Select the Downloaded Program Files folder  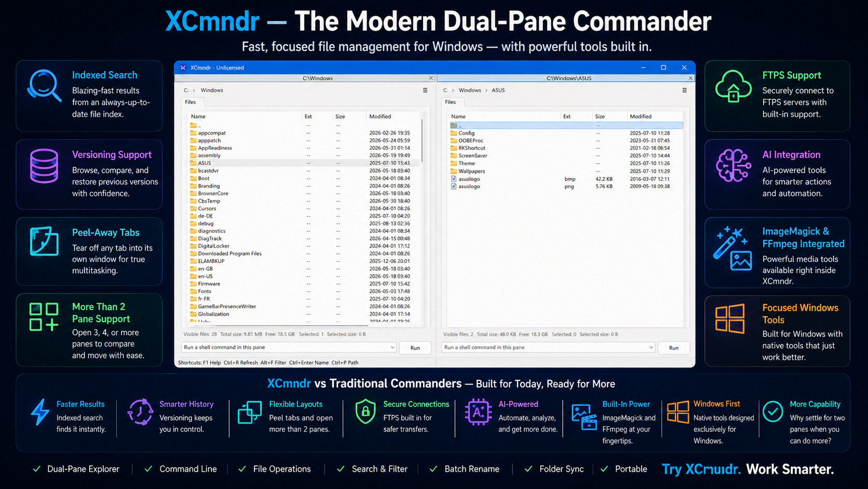point(304,254)
